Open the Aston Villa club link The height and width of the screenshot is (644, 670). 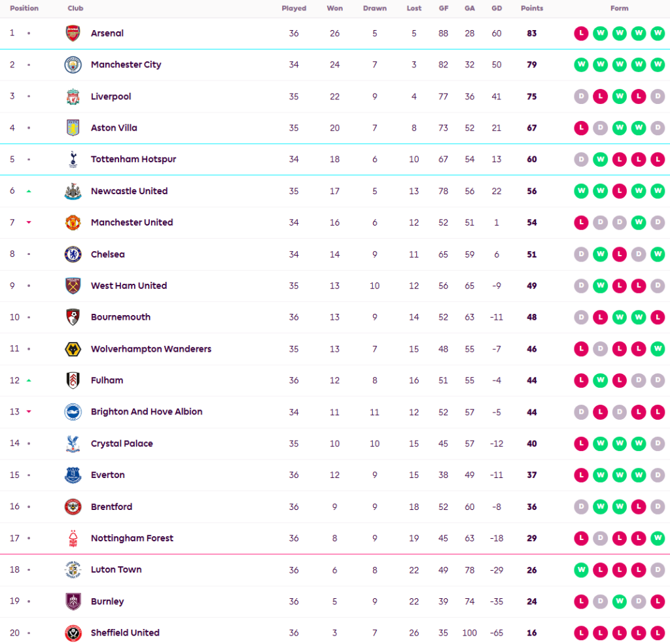click(114, 128)
